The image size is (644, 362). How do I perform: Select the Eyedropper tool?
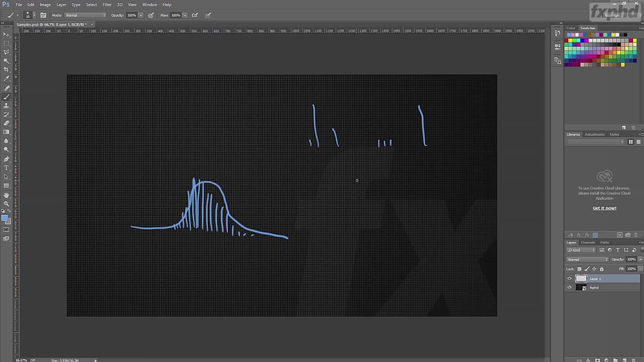pyautogui.click(x=6, y=79)
